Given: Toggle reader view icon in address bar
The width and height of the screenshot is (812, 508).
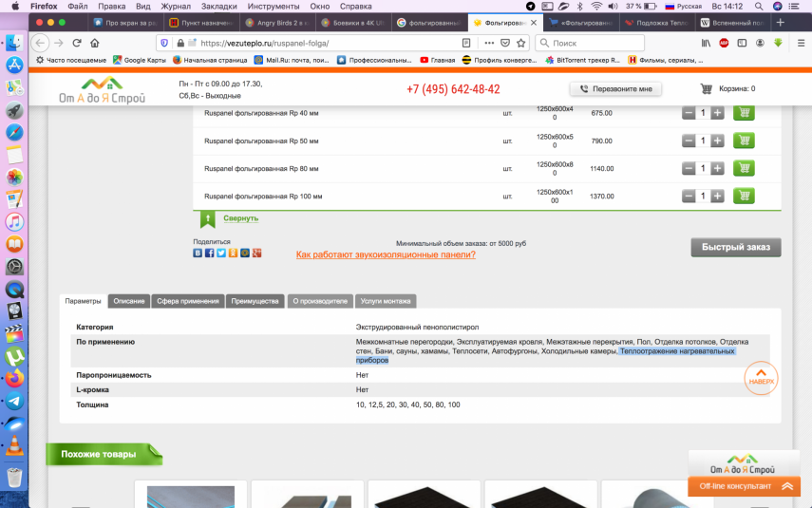Looking at the screenshot, I should point(466,43).
